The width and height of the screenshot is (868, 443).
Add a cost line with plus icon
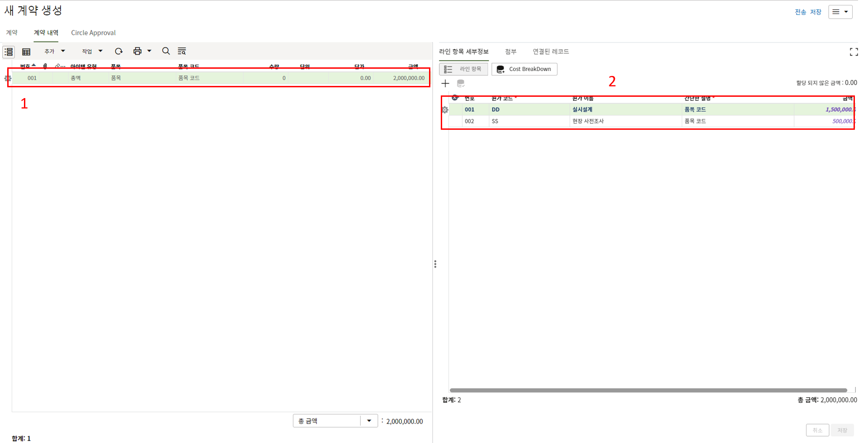pyautogui.click(x=445, y=83)
